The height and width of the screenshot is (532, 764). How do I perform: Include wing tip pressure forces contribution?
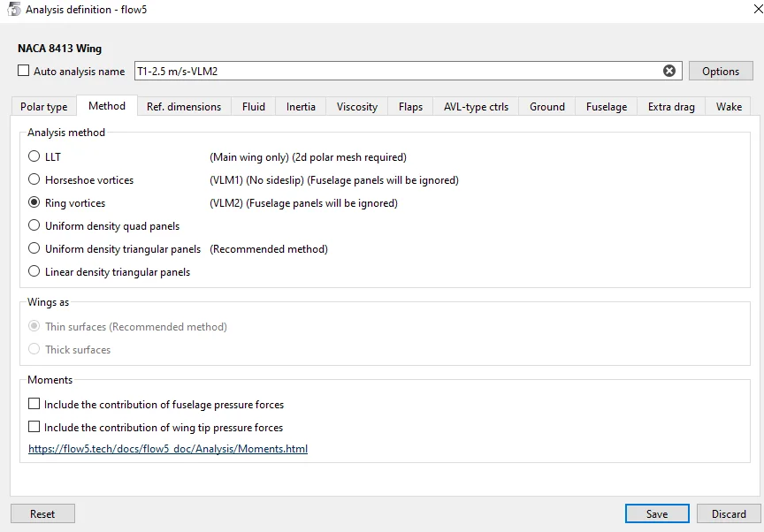(34, 427)
